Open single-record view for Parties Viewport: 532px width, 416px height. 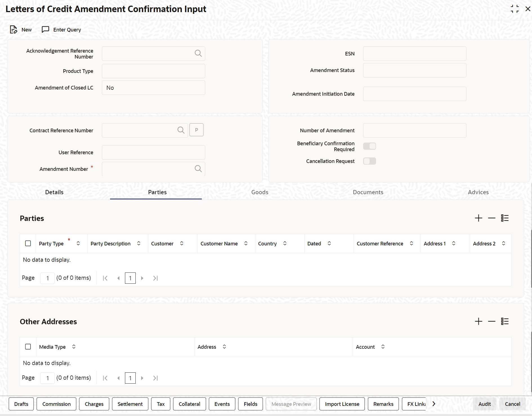(505, 218)
